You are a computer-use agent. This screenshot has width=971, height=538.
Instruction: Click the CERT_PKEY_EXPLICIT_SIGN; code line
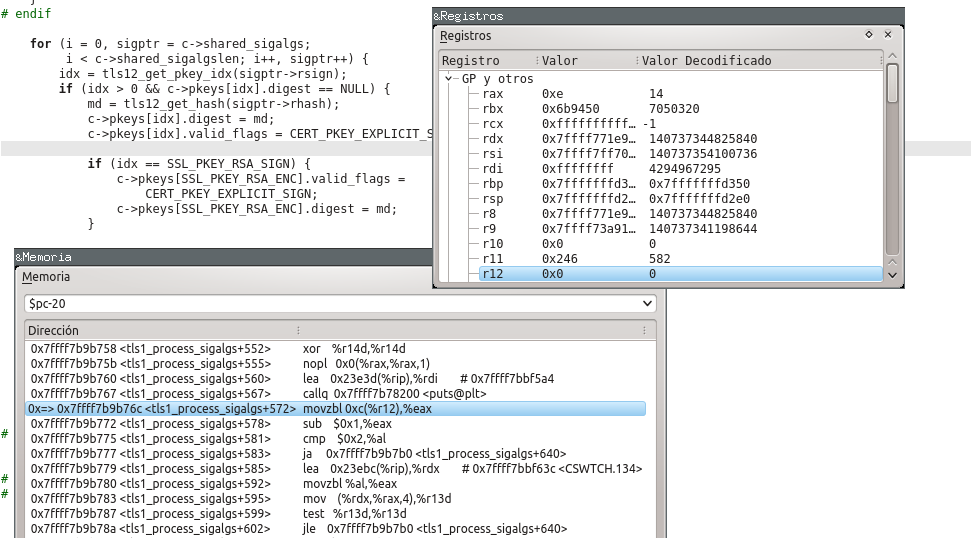click(x=231, y=194)
